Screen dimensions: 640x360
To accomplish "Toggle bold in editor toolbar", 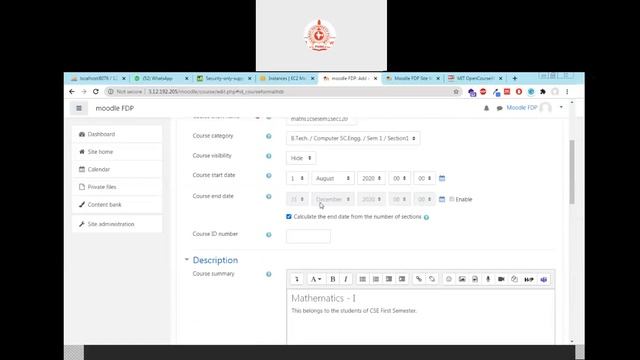I will tap(333, 279).
